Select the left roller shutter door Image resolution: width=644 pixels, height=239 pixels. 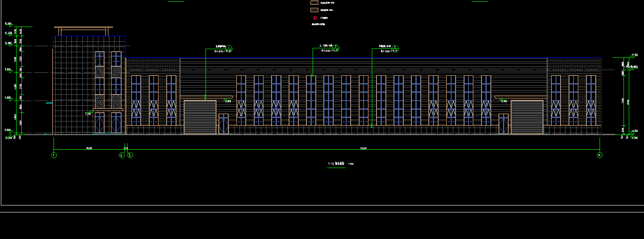200,117
